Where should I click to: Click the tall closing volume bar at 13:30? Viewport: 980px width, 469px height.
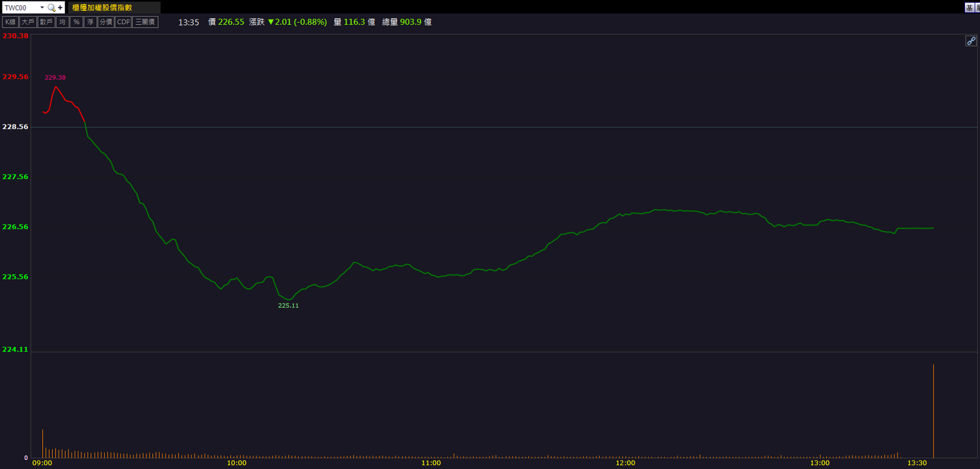coord(933,411)
